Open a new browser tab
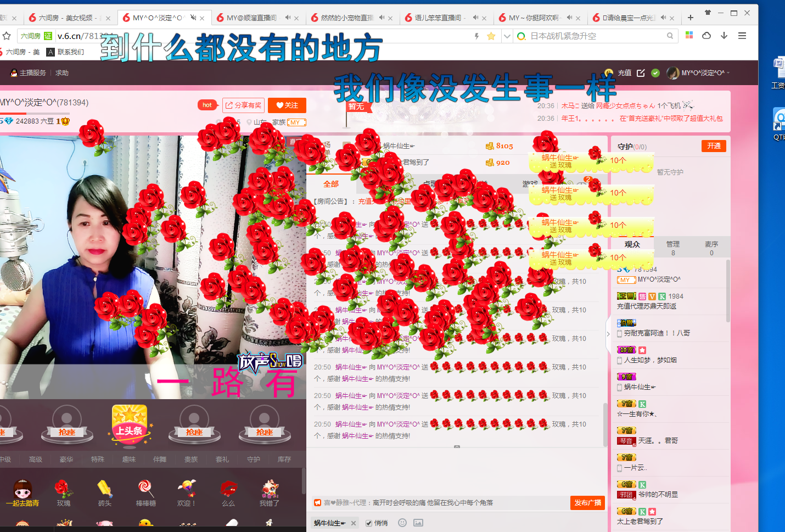This screenshot has height=532, width=785. [x=691, y=18]
